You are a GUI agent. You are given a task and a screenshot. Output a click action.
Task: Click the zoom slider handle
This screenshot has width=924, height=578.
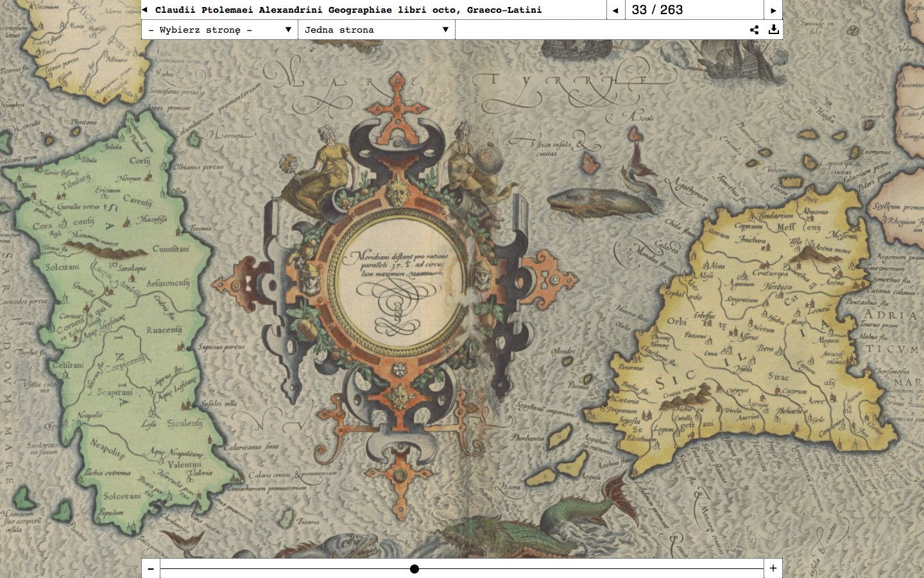click(415, 569)
